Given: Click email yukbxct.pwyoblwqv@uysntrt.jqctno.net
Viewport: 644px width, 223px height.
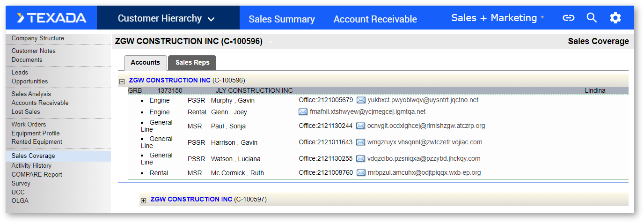Looking at the screenshot, I should (x=423, y=100).
